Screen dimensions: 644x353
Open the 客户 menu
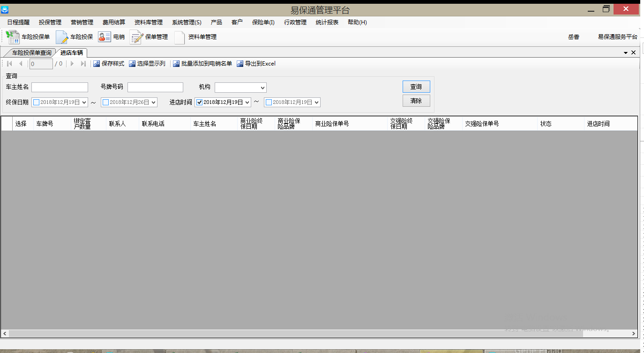(x=237, y=22)
